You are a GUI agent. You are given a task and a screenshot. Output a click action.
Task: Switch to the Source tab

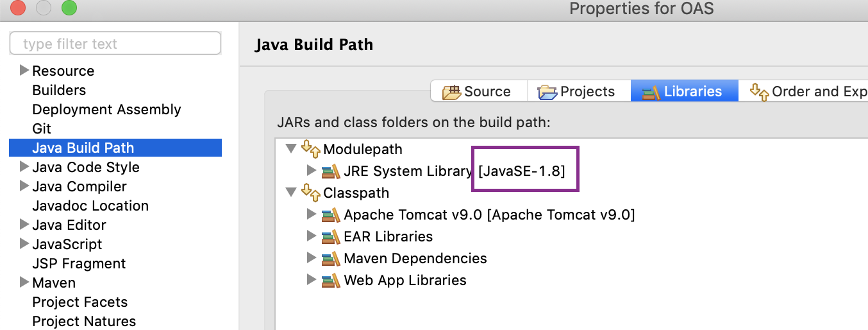[x=478, y=92]
